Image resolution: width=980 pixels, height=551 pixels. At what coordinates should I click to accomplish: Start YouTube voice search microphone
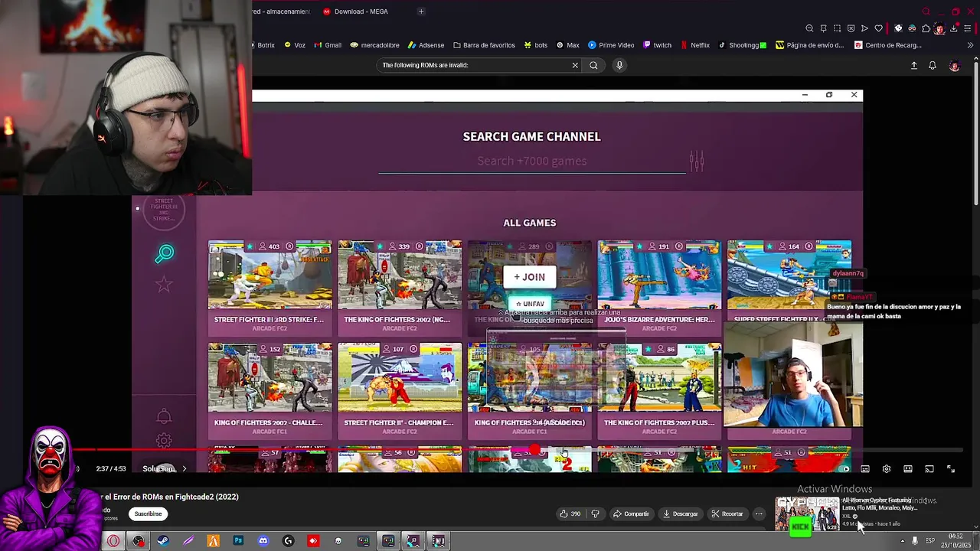[x=619, y=65]
